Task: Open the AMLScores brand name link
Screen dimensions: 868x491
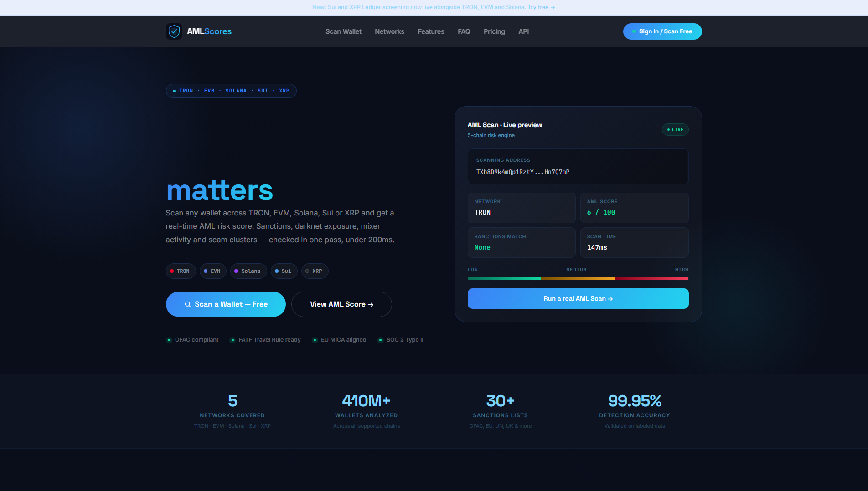Action: [x=209, y=31]
